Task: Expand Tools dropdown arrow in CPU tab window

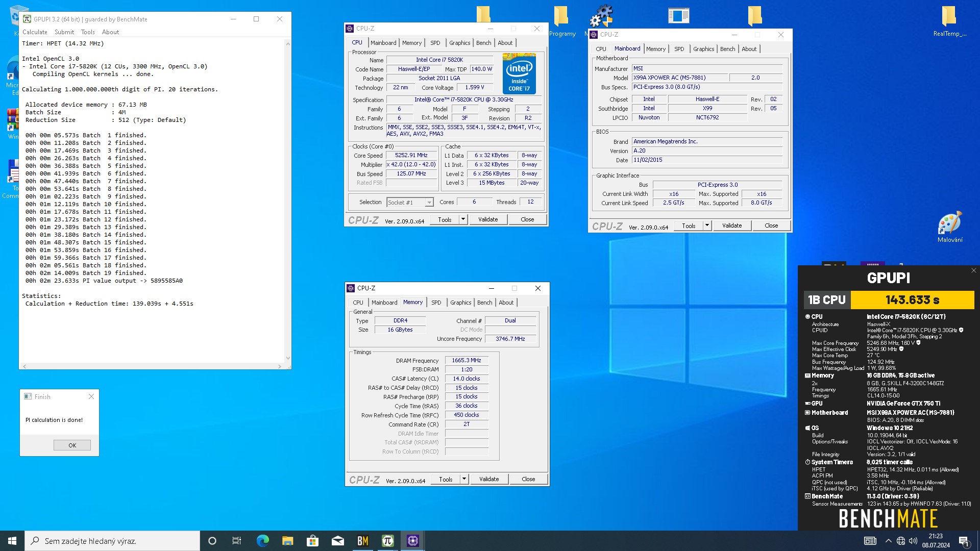Action: click(463, 219)
